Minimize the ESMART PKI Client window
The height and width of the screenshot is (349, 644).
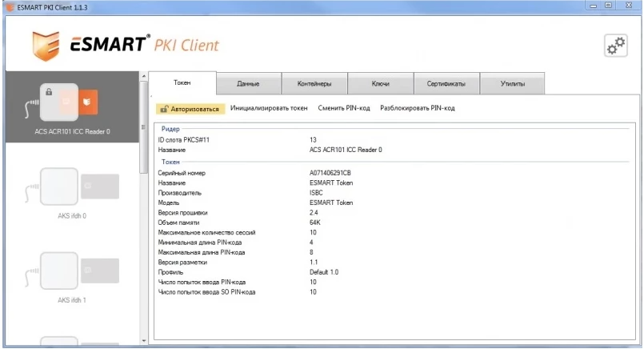click(593, 6)
